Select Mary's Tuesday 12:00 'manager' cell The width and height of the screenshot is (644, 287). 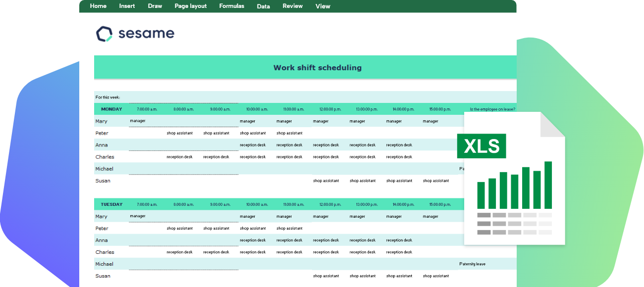click(321, 217)
